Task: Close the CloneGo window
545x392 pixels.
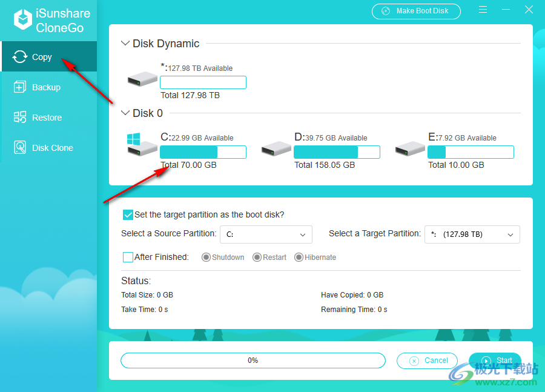Action: 529,10
